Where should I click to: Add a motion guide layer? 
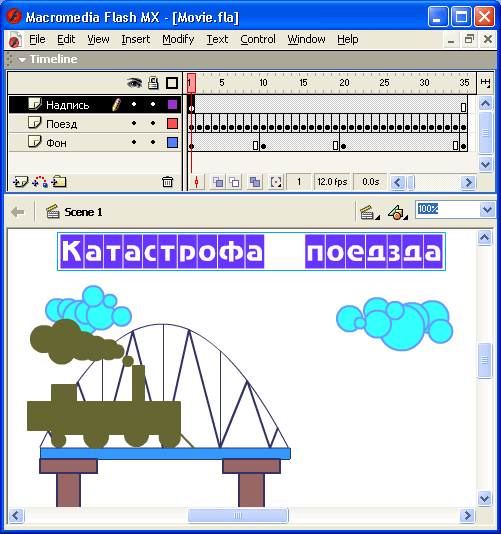coord(40,182)
